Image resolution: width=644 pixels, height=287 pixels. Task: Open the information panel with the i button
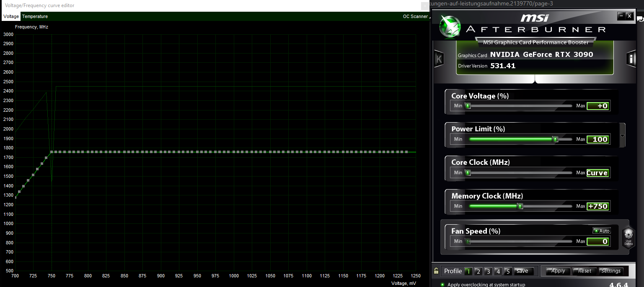tap(631, 59)
